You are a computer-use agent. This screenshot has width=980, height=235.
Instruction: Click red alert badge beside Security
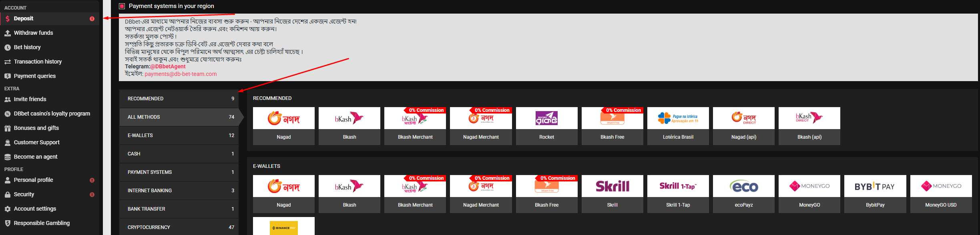pos(92,195)
